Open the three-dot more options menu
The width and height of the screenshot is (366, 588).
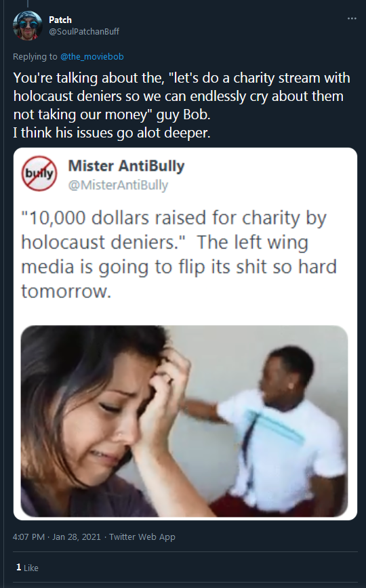[352, 19]
